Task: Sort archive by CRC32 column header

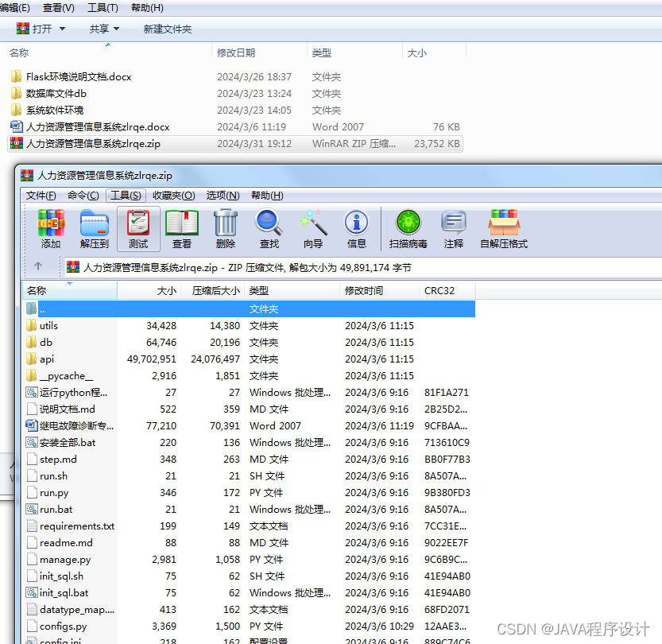Action: point(447,290)
